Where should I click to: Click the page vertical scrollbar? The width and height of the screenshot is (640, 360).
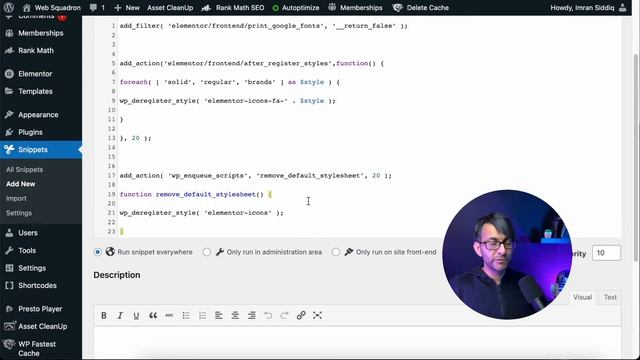coord(636,157)
